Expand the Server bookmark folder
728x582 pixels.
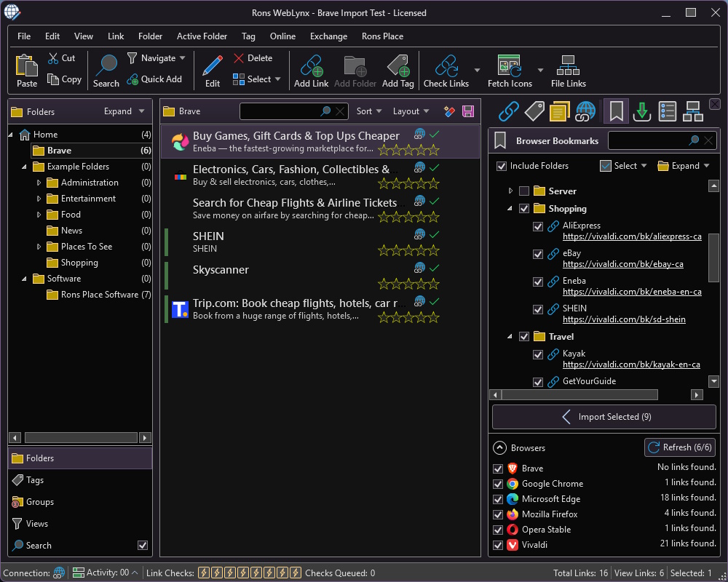[x=510, y=191]
